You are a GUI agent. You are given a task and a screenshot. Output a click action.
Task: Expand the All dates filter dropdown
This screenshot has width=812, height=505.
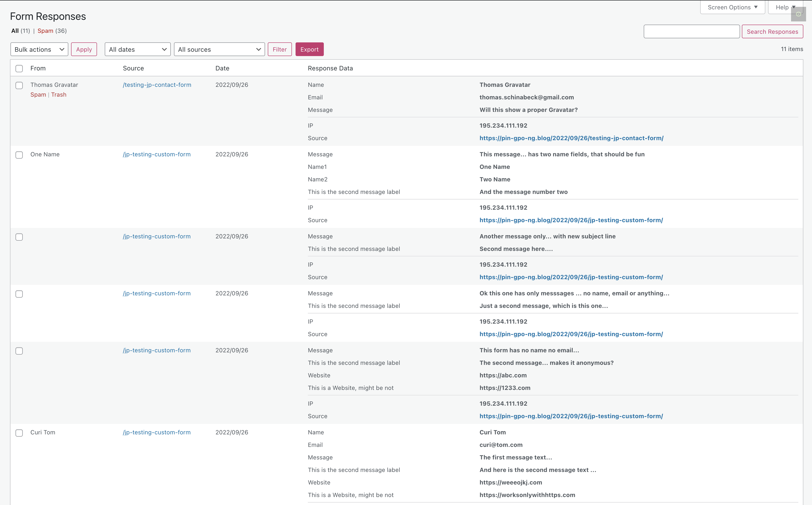click(137, 49)
